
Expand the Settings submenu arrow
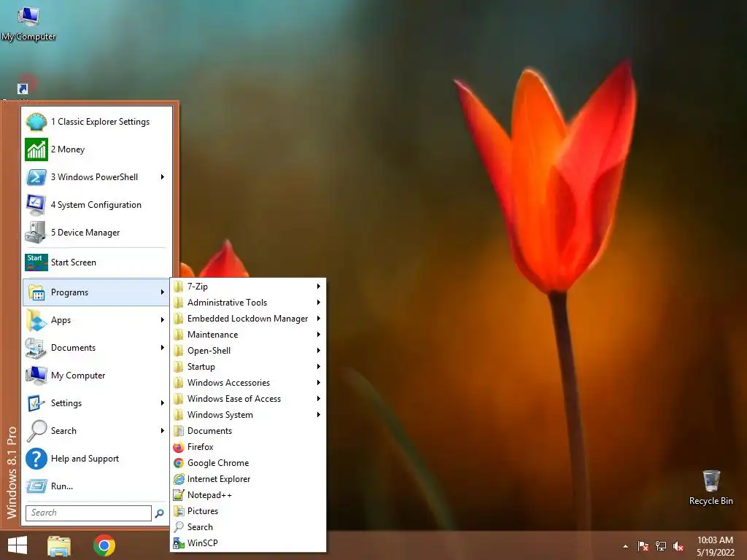click(x=163, y=402)
